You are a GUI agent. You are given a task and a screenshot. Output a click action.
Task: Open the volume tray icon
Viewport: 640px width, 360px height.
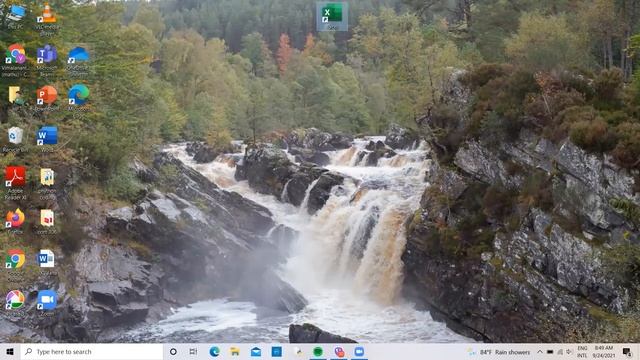tap(569, 352)
